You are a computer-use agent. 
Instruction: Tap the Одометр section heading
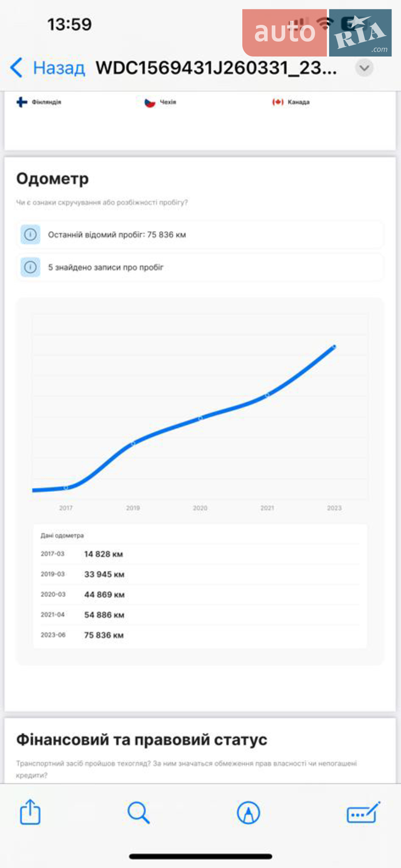click(52, 179)
